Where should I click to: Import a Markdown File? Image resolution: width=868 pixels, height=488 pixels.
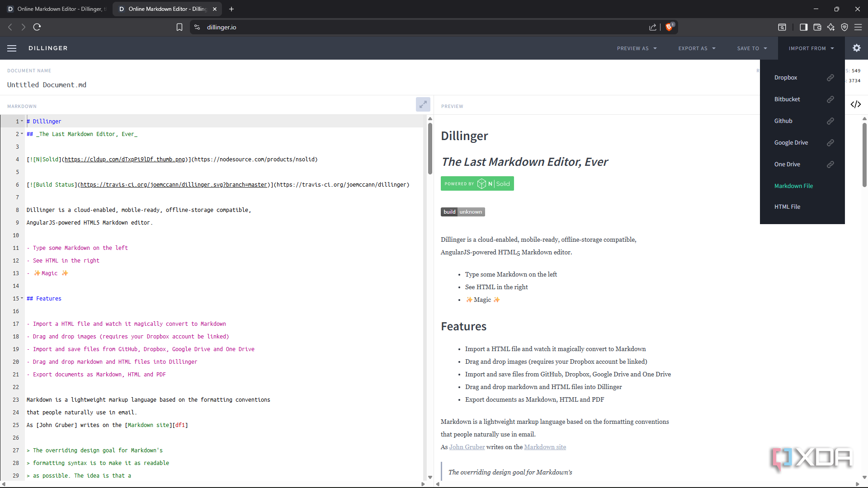click(793, 186)
